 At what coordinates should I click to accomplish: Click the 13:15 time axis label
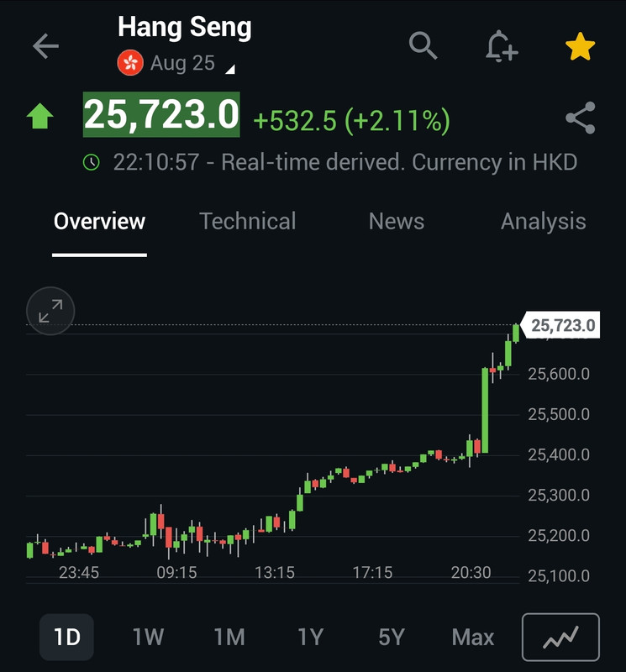pos(275,573)
